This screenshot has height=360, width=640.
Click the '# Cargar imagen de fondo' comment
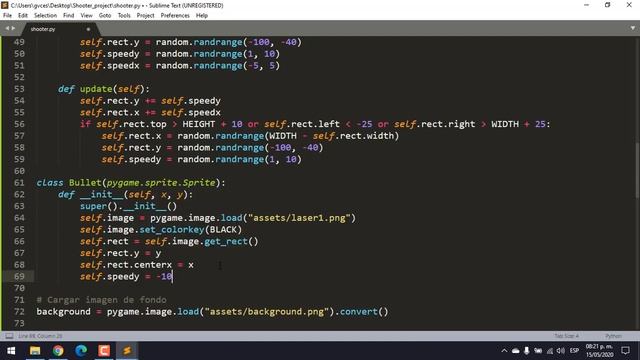[x=101, y=300]
